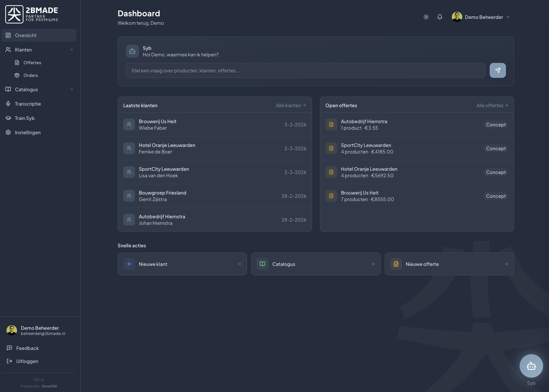Expand the Catalogus section in the sidebar
Screen dimensions: 549x392
coord(72,89)
